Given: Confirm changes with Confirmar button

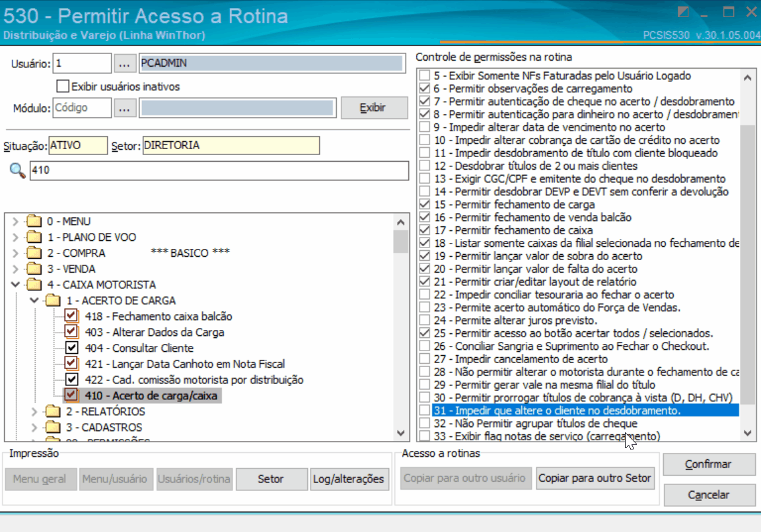Looking at the screenshot, I should pos(709,464).
